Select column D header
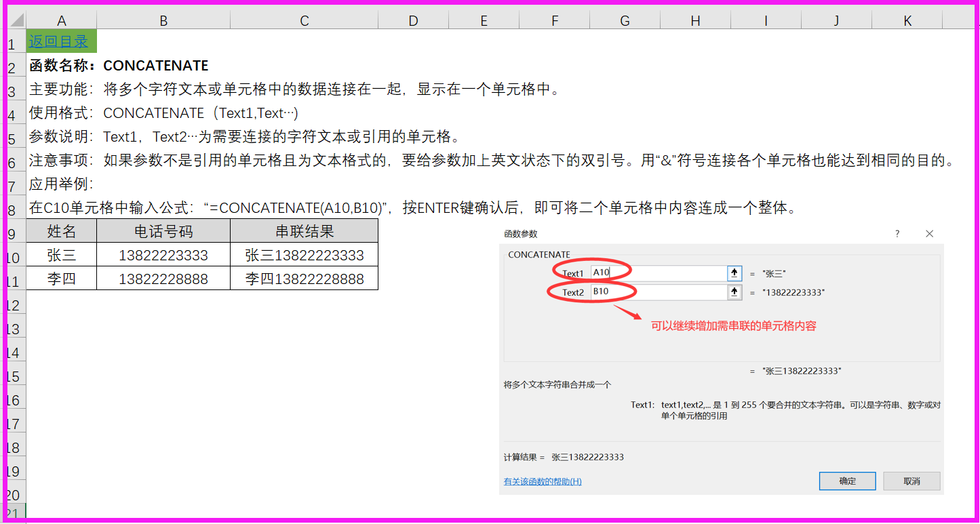This screenshot has height=524, width=980. click(x=413, y=20)
